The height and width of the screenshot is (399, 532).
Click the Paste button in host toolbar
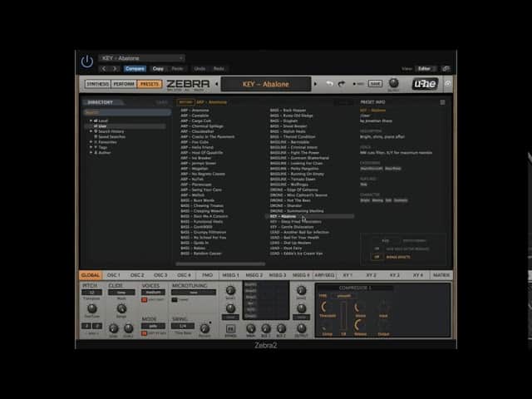[x=177, y=69]
